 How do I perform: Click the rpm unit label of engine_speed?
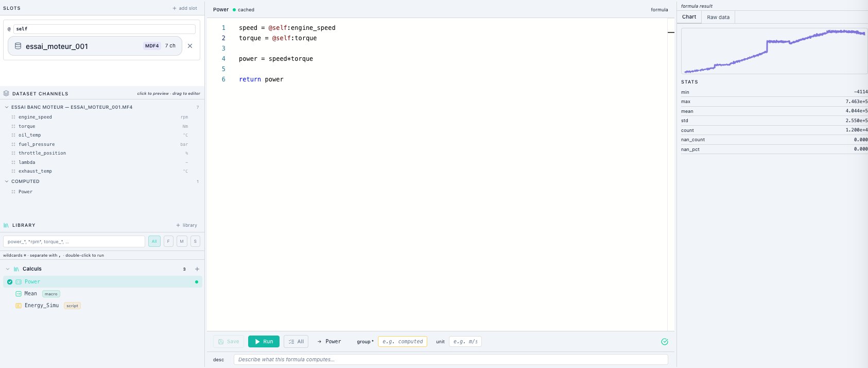[x=184, y=117]
